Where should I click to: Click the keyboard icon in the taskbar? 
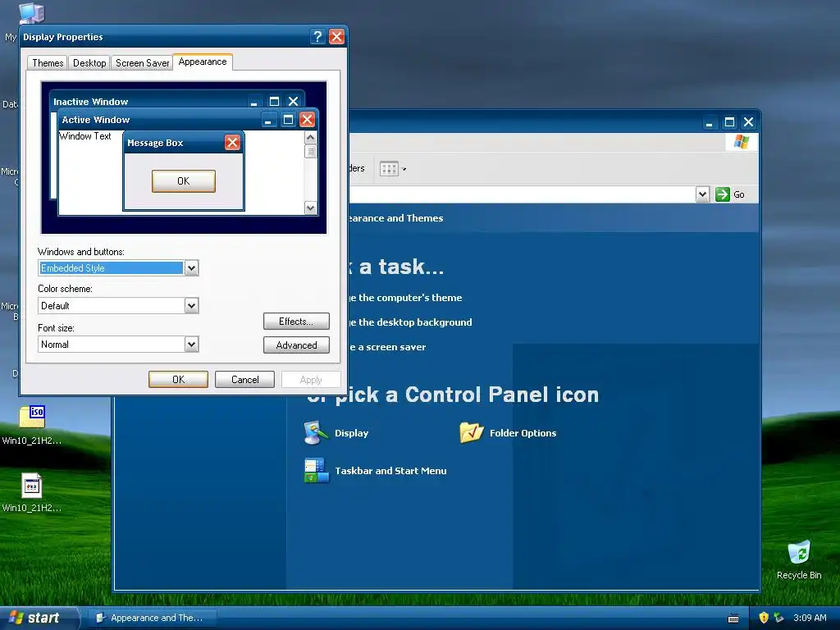point(733,619)
